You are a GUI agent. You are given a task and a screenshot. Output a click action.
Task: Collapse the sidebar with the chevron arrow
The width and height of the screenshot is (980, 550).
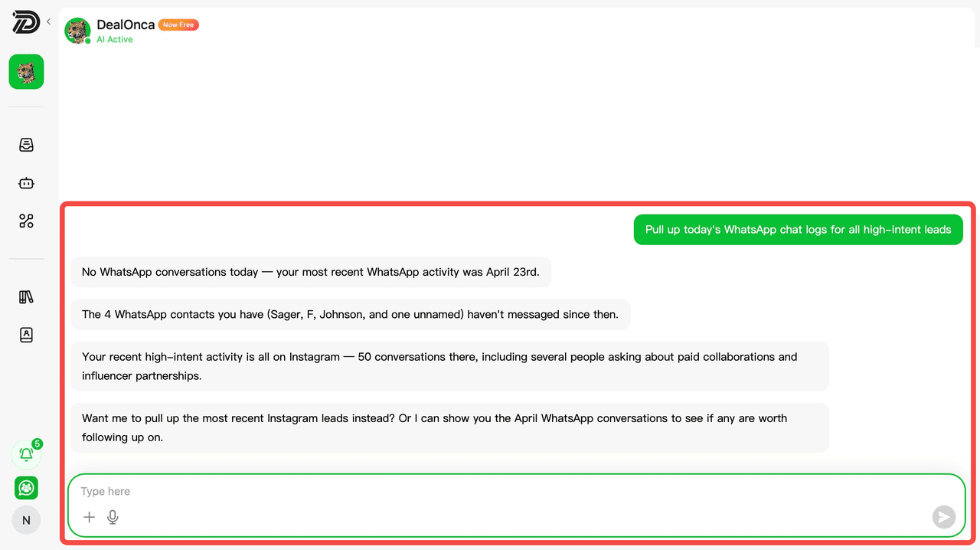click(x=48, y=21)
